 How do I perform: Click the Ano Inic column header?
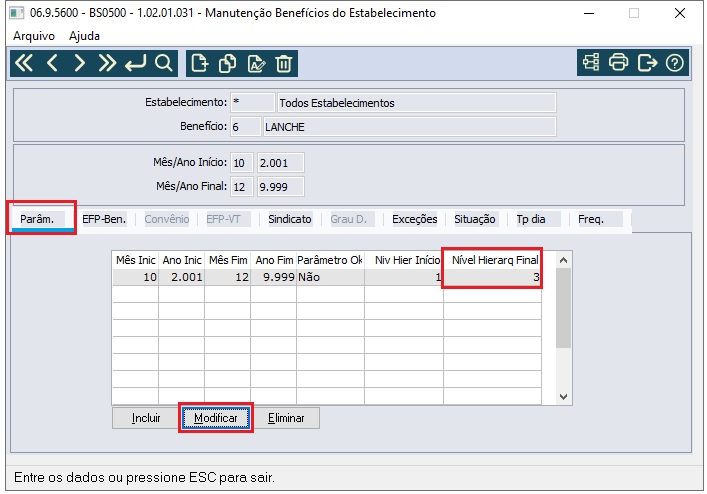tap(182, 260)
